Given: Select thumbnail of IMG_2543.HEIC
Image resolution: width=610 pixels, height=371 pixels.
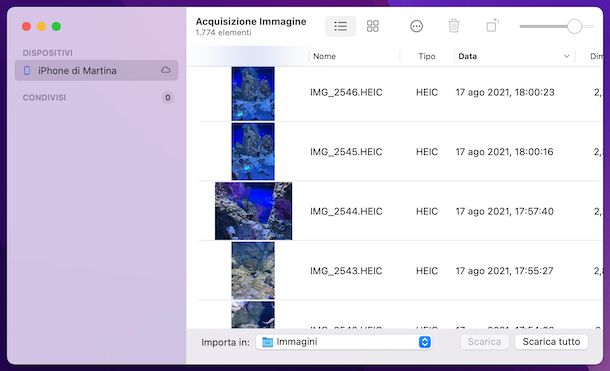Looking at the screenshot, I should 253,271.
